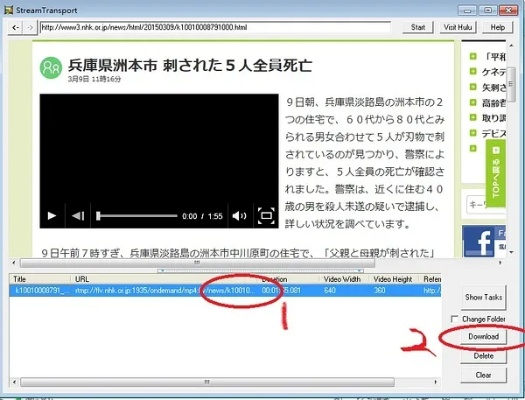Viewport: 525px width, 400px height.
Task: Click the video width value 640
Action: click(x=330, y=290)
